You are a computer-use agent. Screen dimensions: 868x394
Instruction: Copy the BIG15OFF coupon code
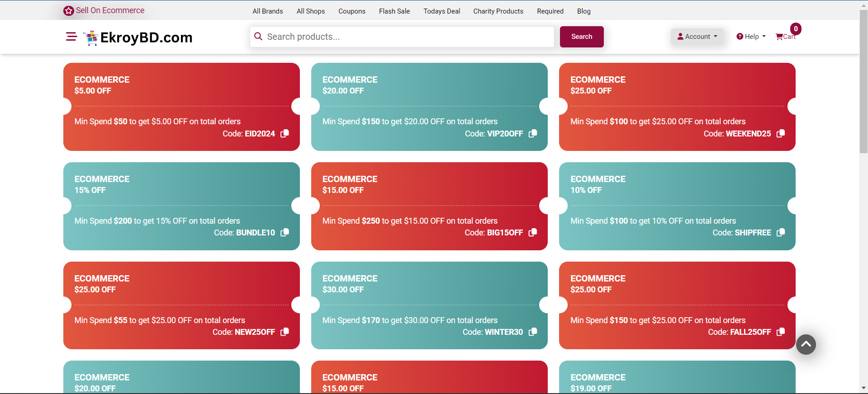tap(533, 232)
